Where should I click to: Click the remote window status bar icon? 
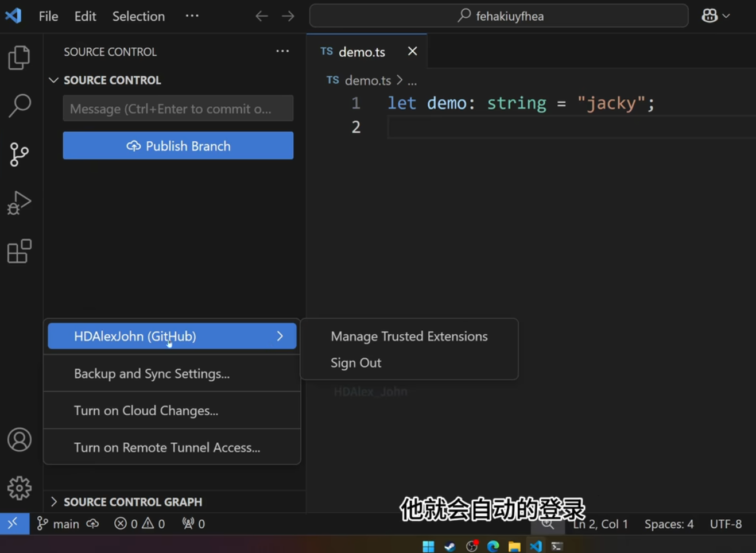[14, 524]
